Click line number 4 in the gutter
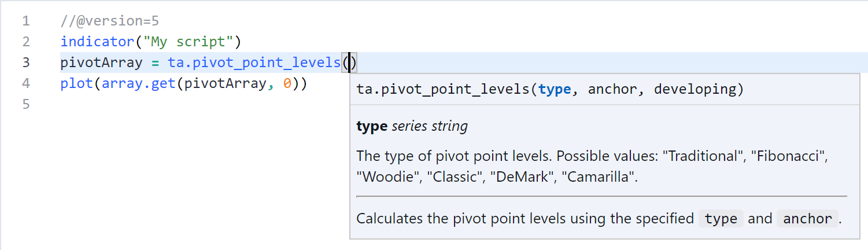The width and height of the screenshot is (868, 250). [25, 83]
